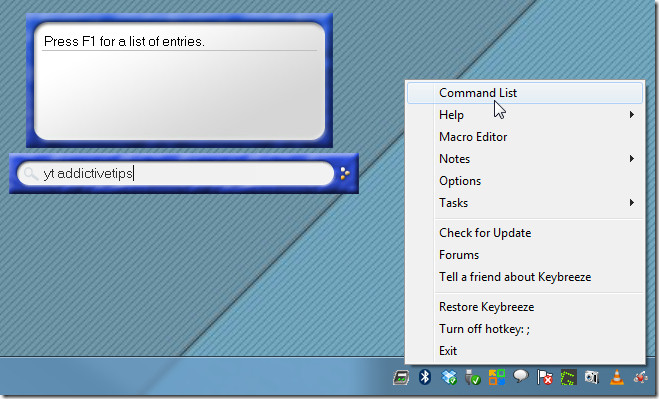Select Command List in context menu

point(525,93)
